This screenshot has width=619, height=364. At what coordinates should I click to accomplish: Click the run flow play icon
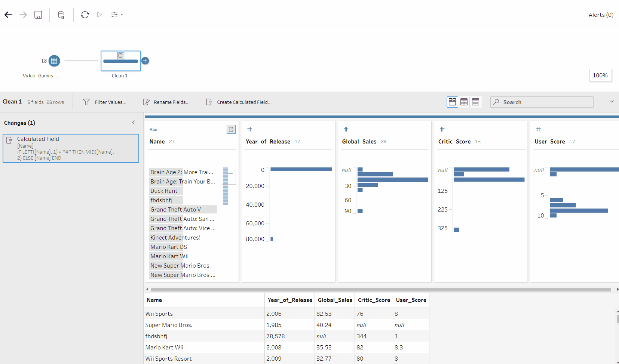(99, 15)
